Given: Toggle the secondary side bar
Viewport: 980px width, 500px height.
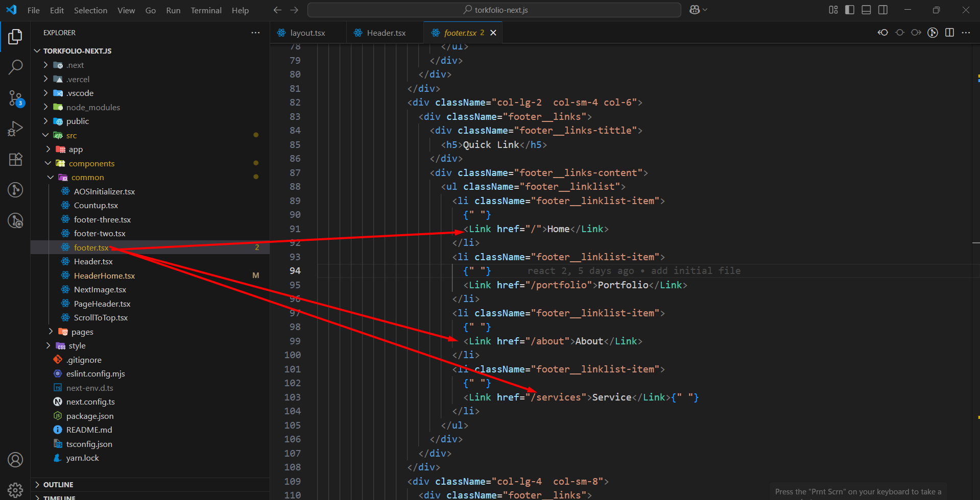Looking at the screenshot, I should [x=883, y=10].
